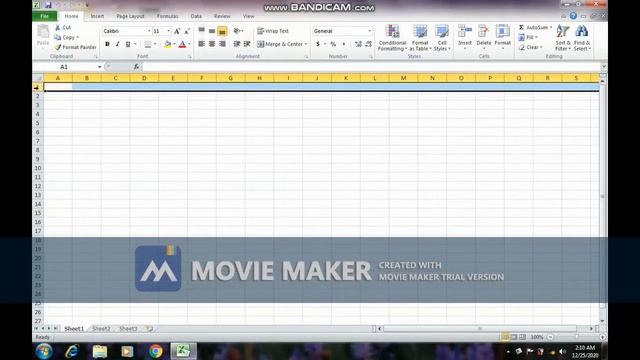Image resolution: width=640 pixels, height=360 pixels.
Task: Open font size dropdown
Action: (x=169, y=31)
